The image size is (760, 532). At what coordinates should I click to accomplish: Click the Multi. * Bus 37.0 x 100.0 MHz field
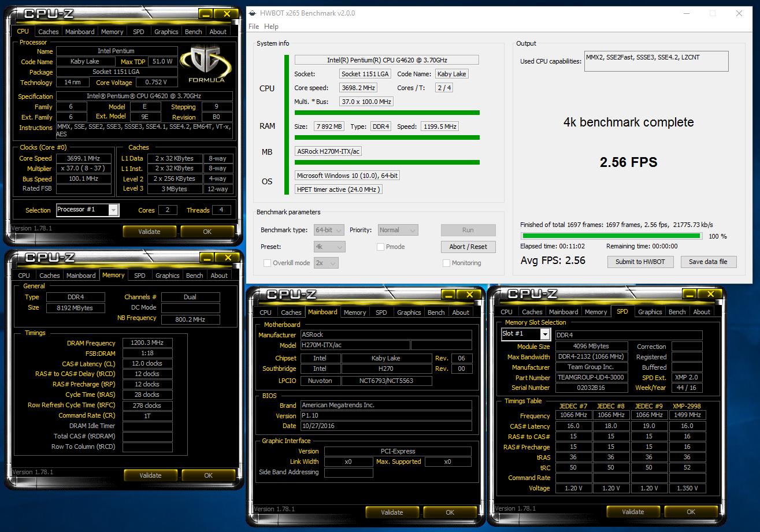(366, 102)
